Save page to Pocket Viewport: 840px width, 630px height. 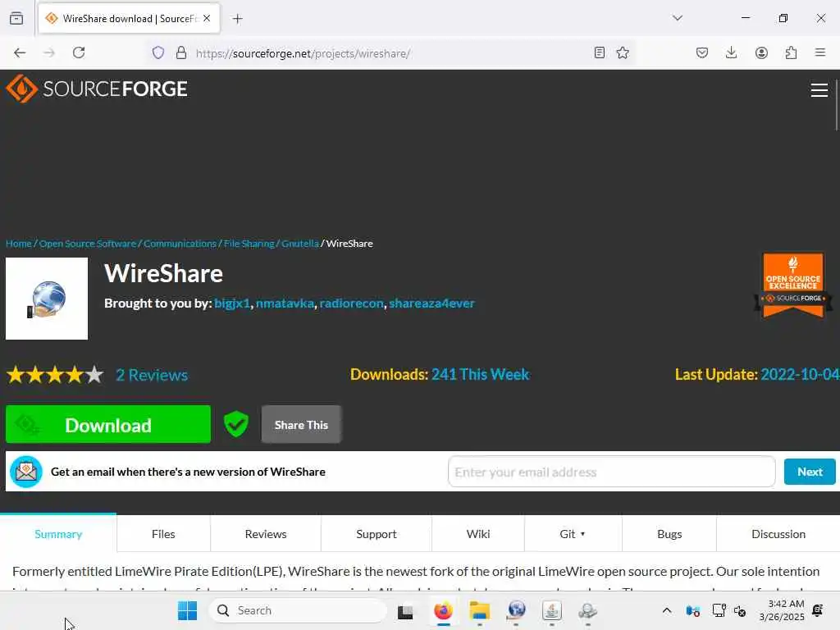point(702,52)
